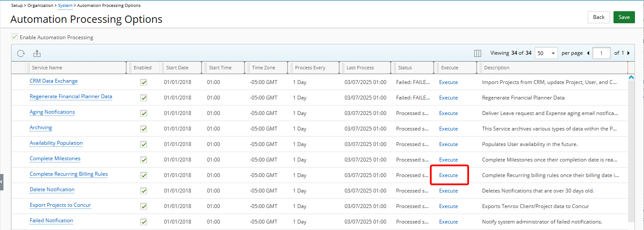Sort by Enabled column header
This screenshot has height=230, width=644.
pyautogui.click(x=142, y=68)
